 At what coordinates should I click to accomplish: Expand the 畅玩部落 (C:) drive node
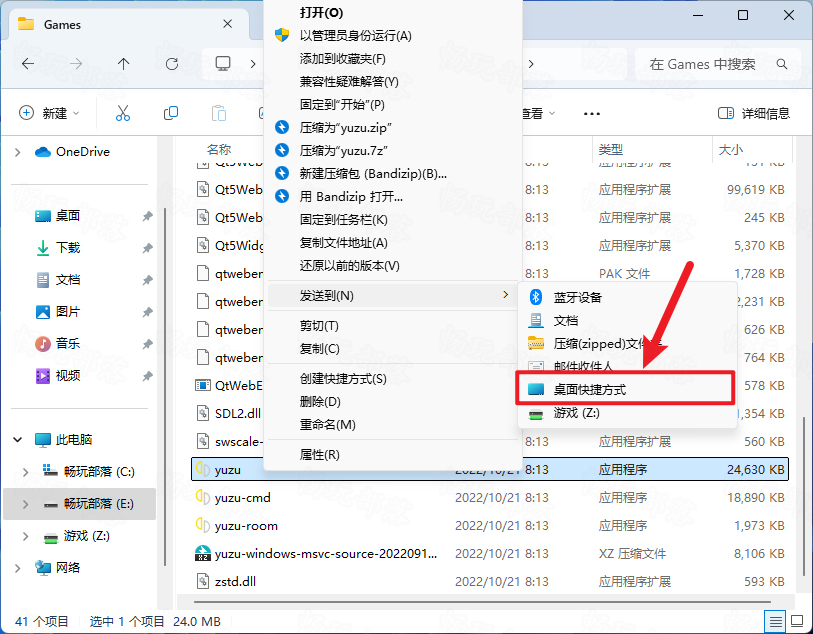25,472
